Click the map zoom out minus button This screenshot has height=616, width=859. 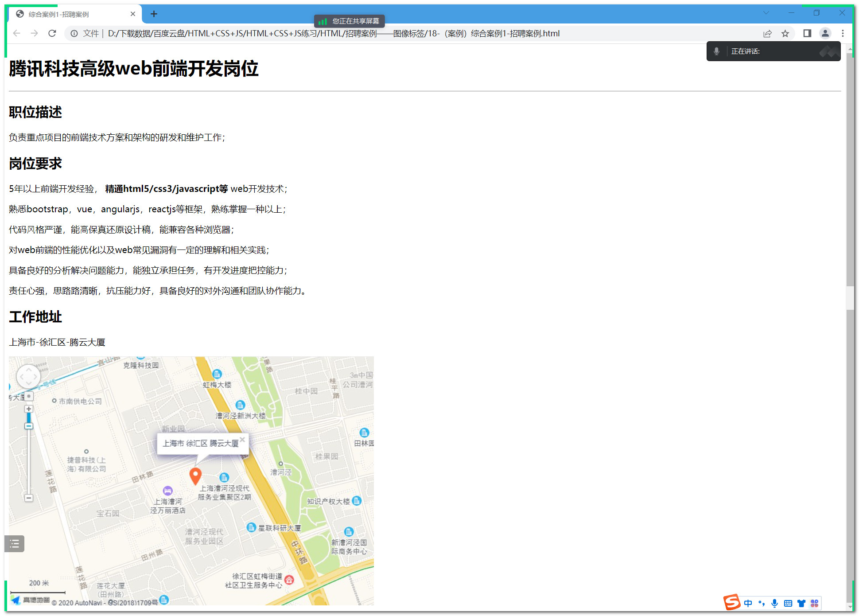click(x=29, y=498)
